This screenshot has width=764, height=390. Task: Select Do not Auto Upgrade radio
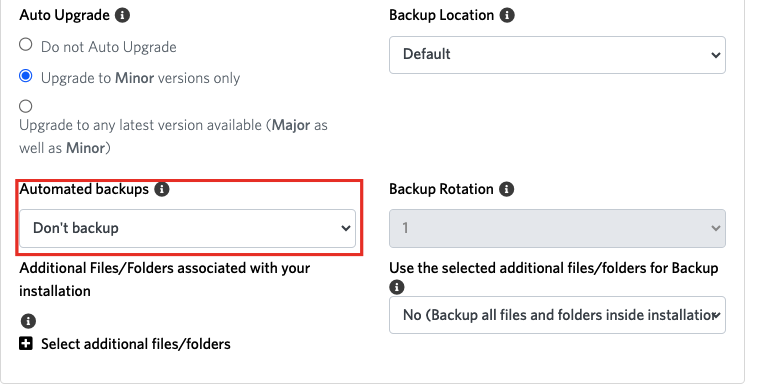tap(26, 45)
